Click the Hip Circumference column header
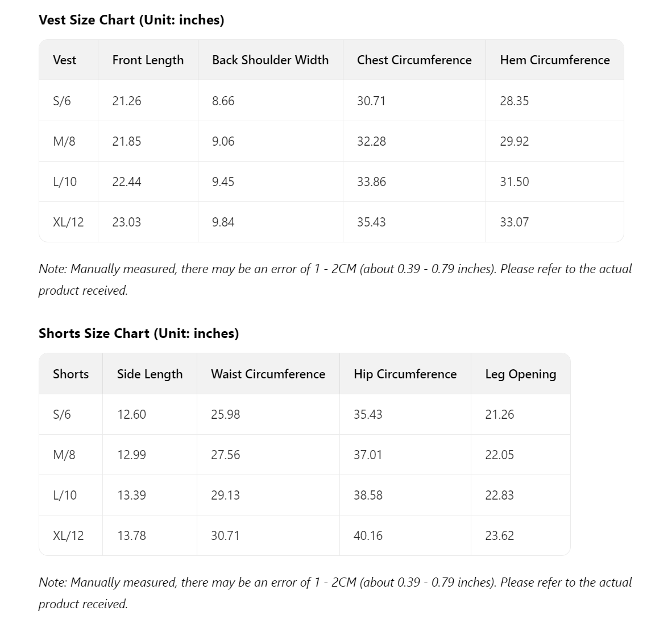This screenshot has width=672, height=627. (x=405, y=374)
